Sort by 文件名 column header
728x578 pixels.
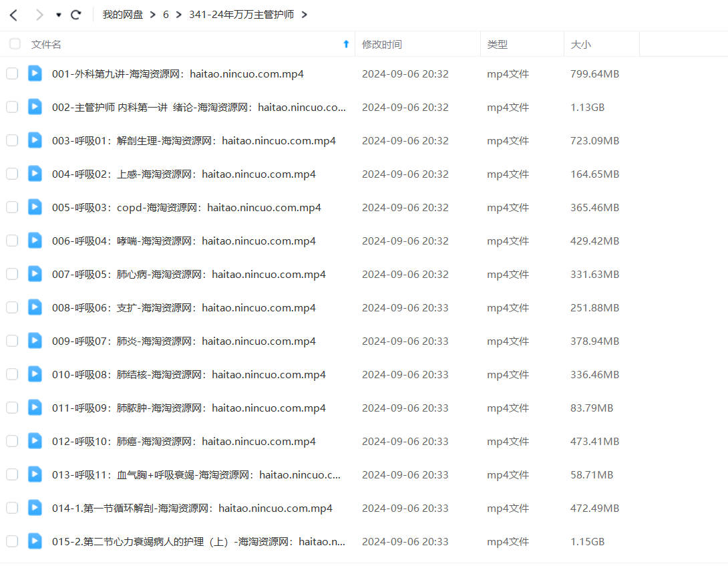tap(46, 45)
